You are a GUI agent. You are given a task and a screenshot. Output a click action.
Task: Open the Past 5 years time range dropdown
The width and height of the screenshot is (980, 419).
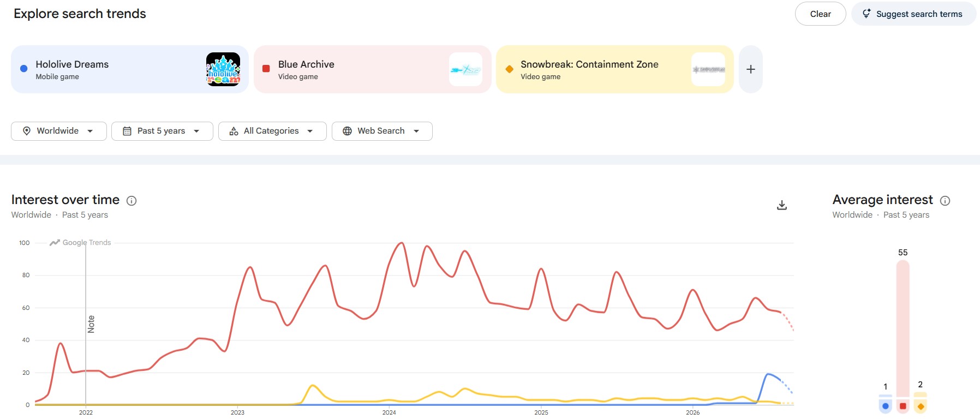pos(162,131)
